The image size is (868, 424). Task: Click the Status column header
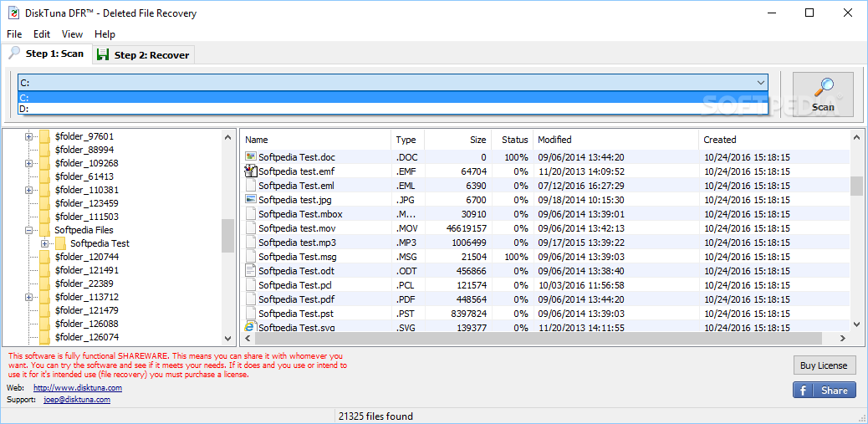(x=512, y=140)
